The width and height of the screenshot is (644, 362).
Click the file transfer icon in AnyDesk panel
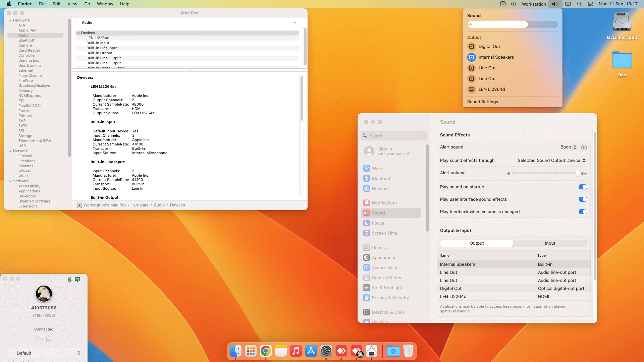pos(40,339)
